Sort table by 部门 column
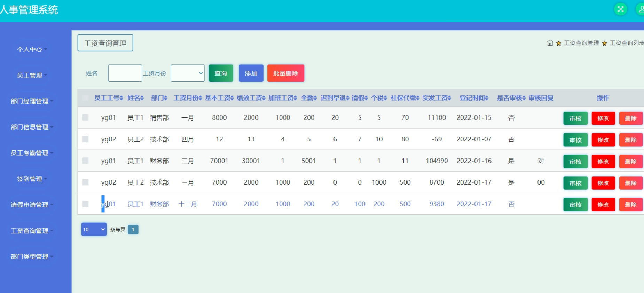644x293 pixels. tap(159, 98)
